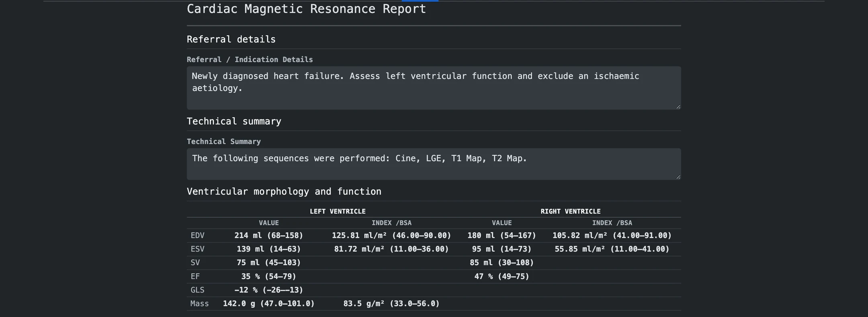The width and height of the screenshot is (868, 317).
Task: Click the Technical Summary textarea resize handle
Action: click(x=678, y=177)
